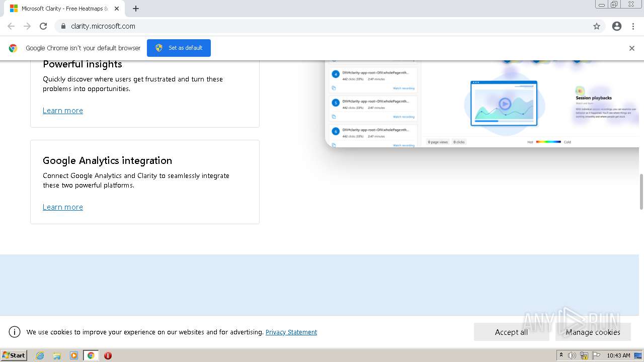Image resolution: width=644 pixels, height=362 pixels.
Task: Open Learn more under Powerful insights
Action: click(63, 111)
